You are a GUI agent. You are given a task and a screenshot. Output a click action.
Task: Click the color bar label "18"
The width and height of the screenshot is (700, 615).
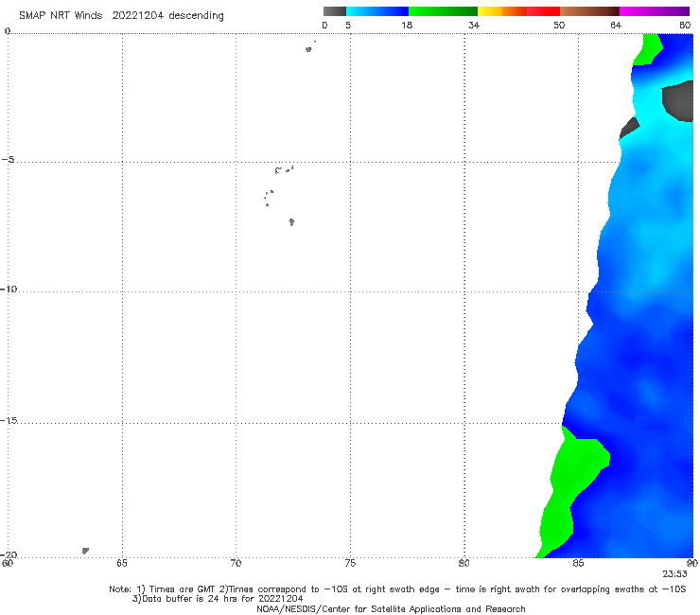407,25
